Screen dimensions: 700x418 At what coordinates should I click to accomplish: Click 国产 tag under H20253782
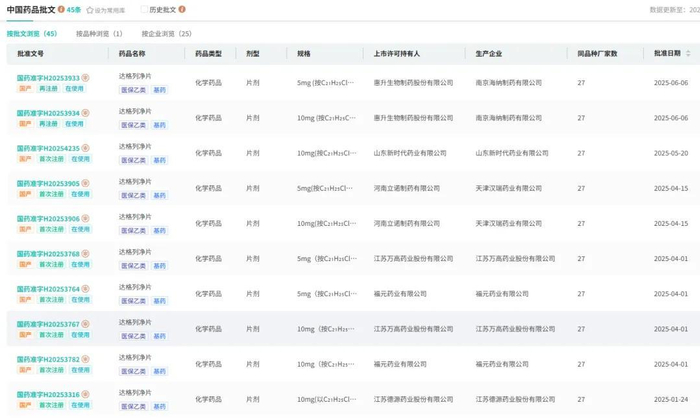25,370
